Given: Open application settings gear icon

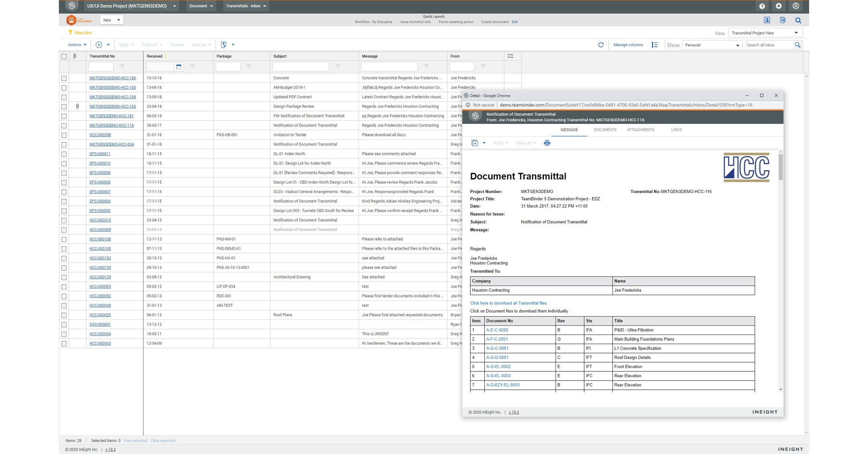Looking at the screenshot, I should pyautogui.click(x=778, y=6).
